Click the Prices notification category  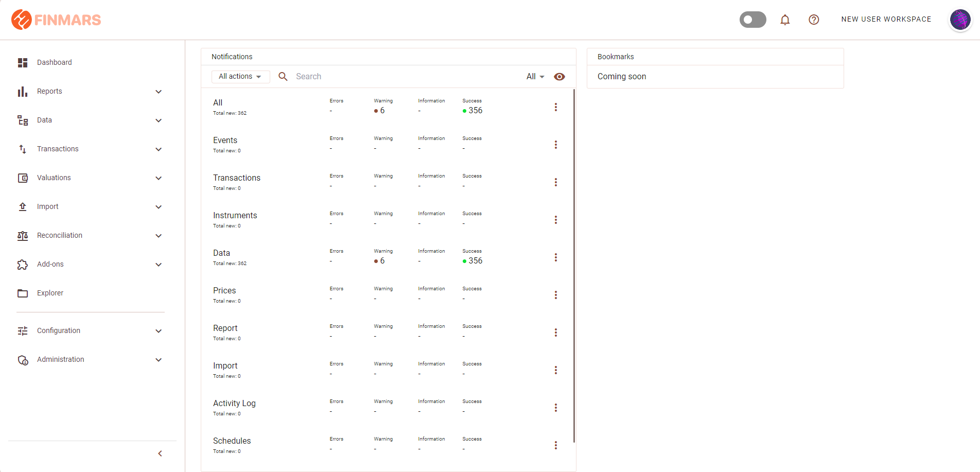click(224, 290)
